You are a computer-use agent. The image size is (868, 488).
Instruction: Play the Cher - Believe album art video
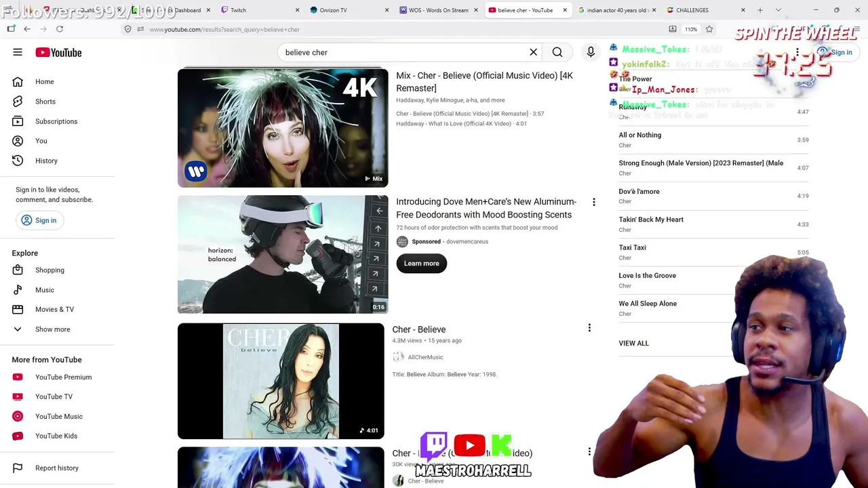[281, 381]
